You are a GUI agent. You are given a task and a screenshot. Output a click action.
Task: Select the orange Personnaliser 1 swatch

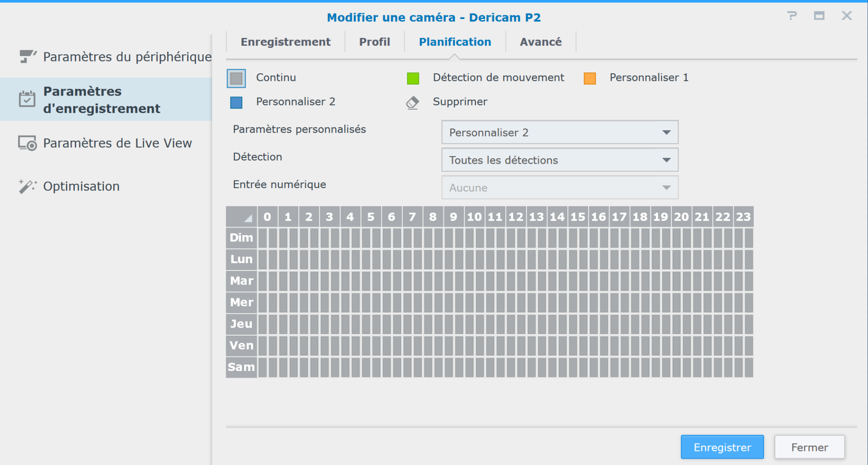click(590, 78)
